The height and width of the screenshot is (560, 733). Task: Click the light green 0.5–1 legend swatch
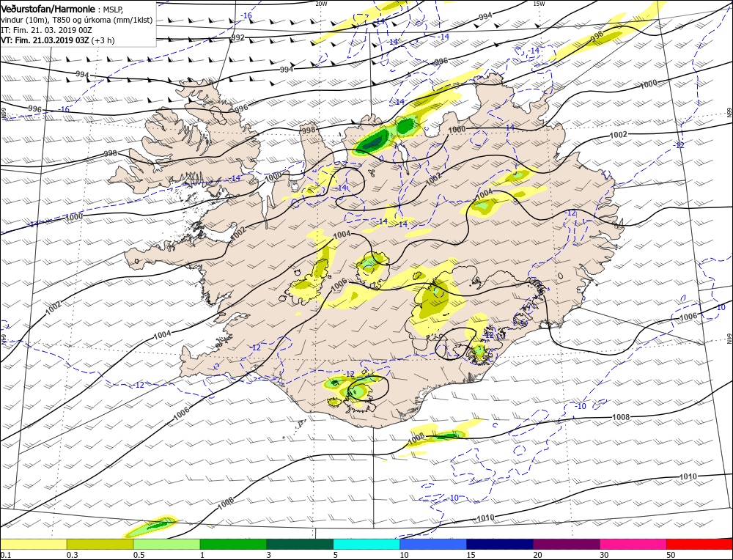pyautogui.click(x=167, y=544)
